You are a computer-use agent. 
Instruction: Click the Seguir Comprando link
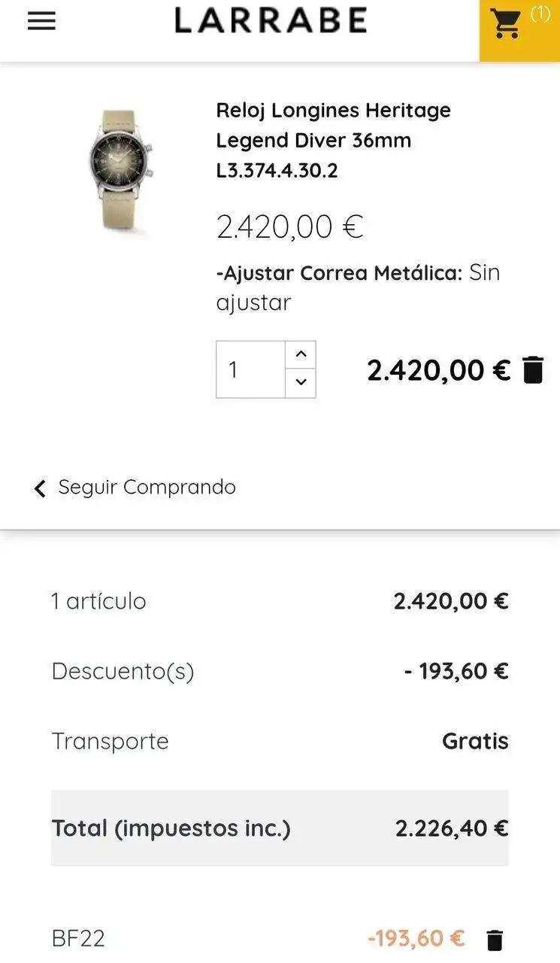click(147, 488)
